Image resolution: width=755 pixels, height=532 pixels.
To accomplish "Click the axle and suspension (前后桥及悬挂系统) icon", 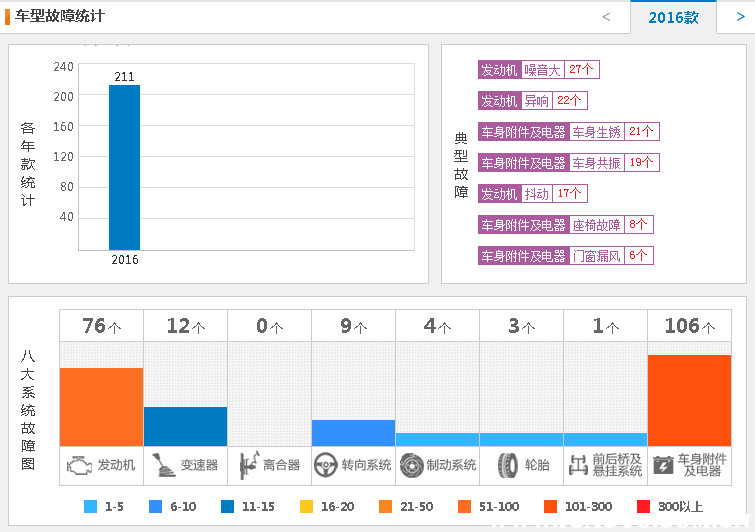I will (x=578, y=465).
